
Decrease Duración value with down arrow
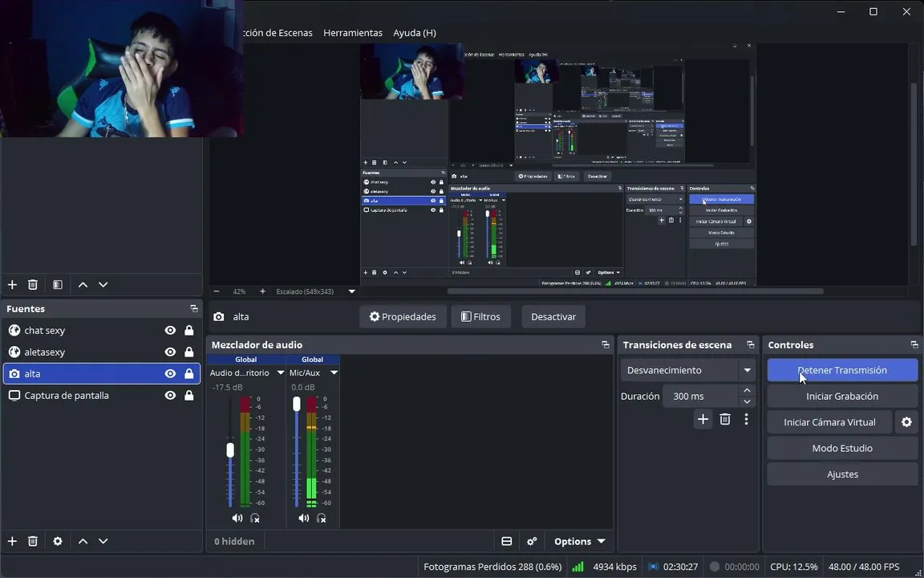pyautogui.click(x=747, y=401)
